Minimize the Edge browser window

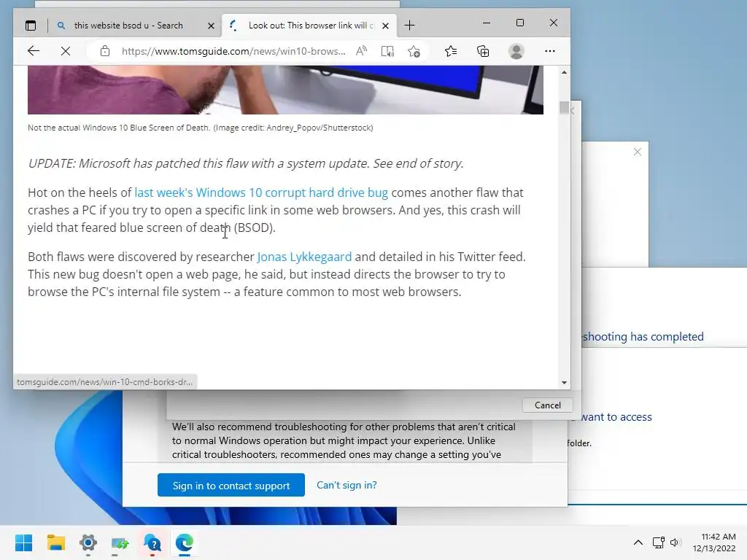(x=487, y=23)
